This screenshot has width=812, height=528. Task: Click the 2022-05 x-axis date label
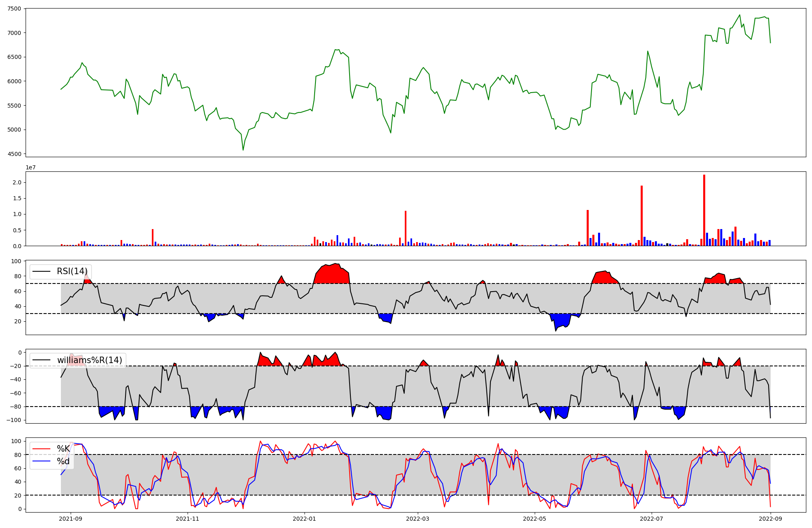[x=534, y=519]
